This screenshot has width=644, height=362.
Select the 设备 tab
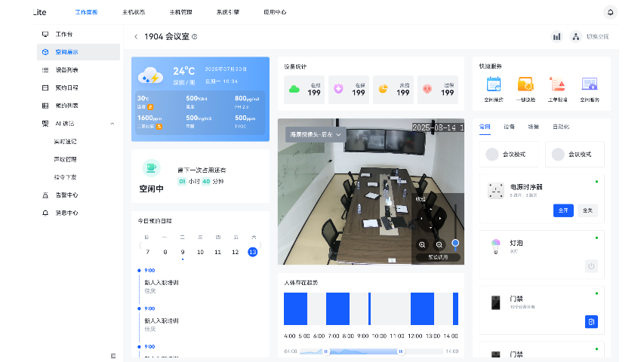tap(510, 127)
